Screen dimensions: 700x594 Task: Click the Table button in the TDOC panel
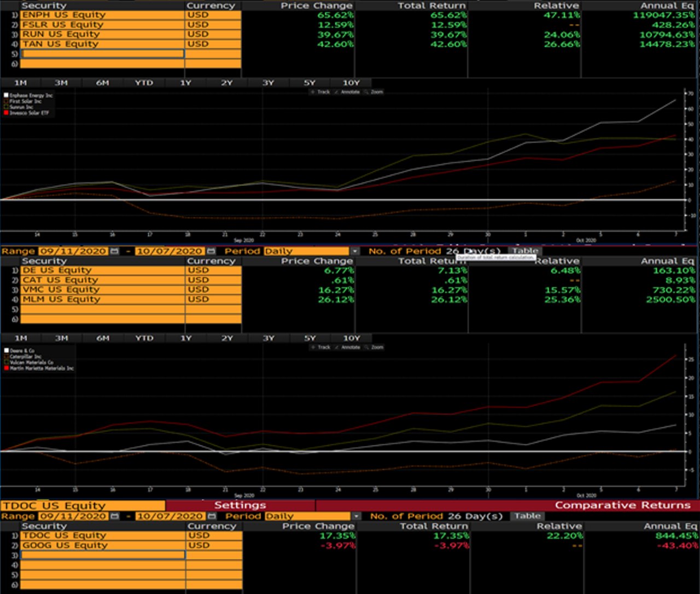click(527, 516)
